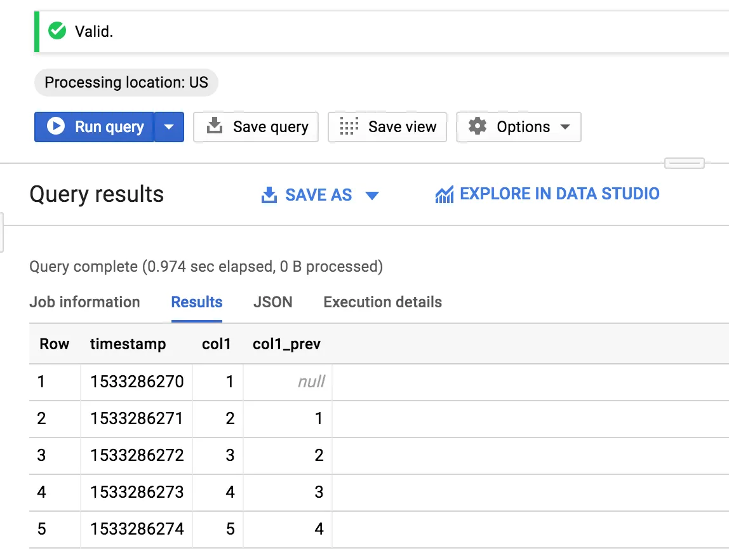Image resolution: width=729 pixels, height=560 pixels.
Task: Open the Run query dropdown arrow
Action: point(169,127)
